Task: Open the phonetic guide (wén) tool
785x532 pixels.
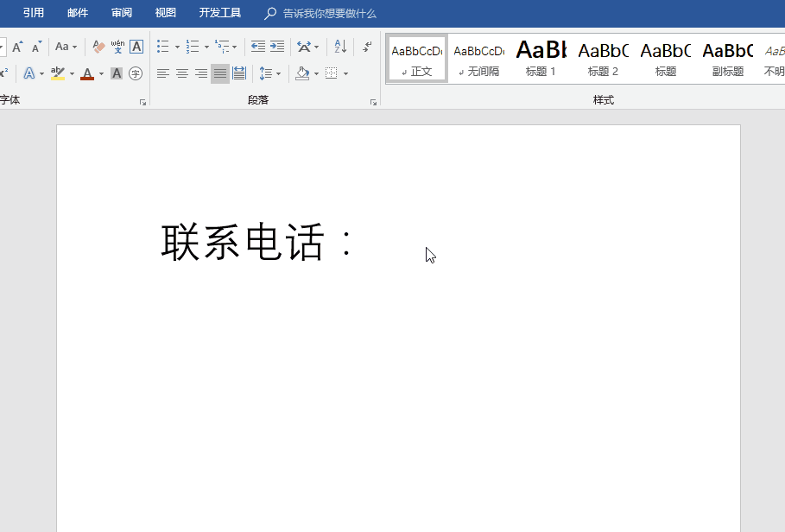Action: (117, 47)
